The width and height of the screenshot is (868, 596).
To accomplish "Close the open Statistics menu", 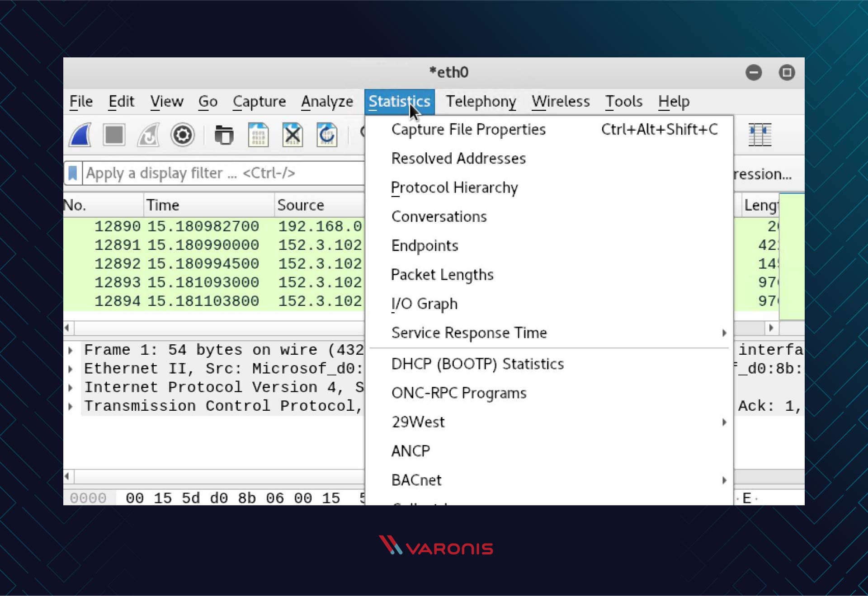I will coord(400,102).
